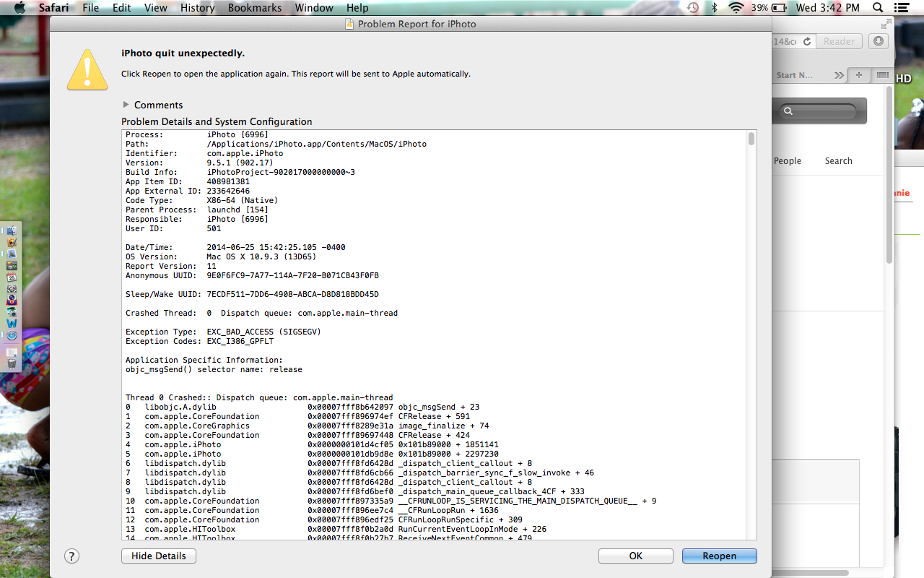Open the Trash in the Dock

[x=12, y=364]
